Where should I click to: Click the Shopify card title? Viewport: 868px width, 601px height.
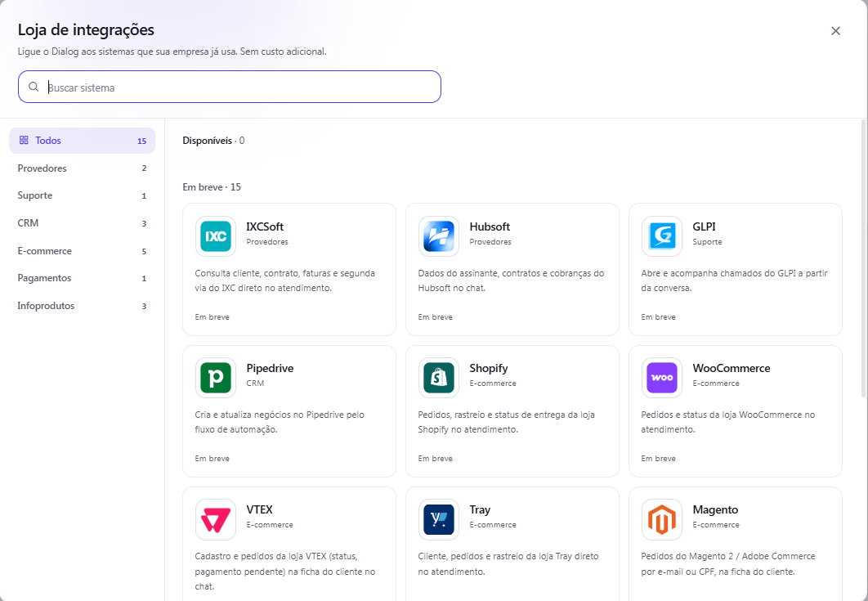click(488, 368)
